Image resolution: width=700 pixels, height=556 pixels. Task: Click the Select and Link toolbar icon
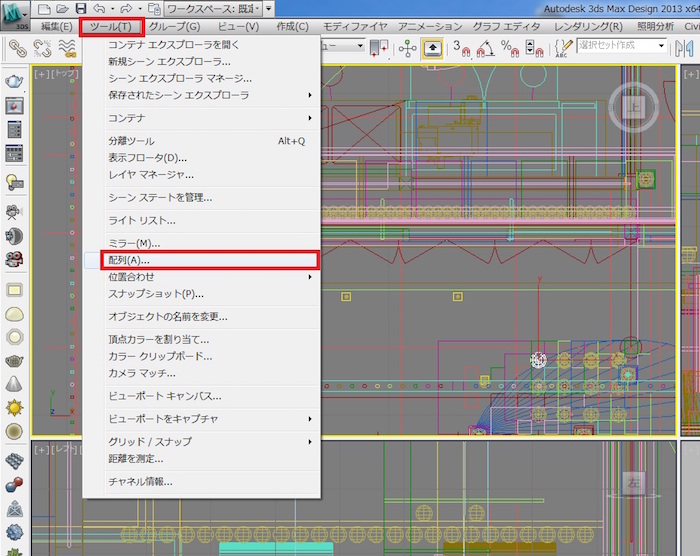pyautogui.click(x=19, y=47)
